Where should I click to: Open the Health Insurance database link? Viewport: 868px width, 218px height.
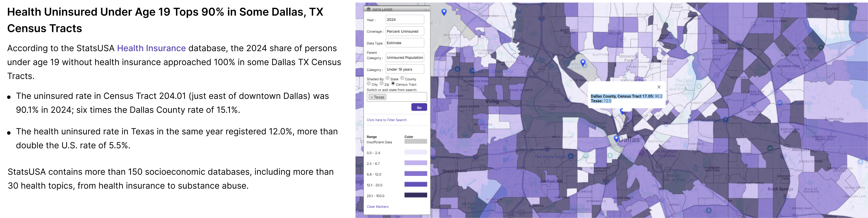[x=151, y=48]
